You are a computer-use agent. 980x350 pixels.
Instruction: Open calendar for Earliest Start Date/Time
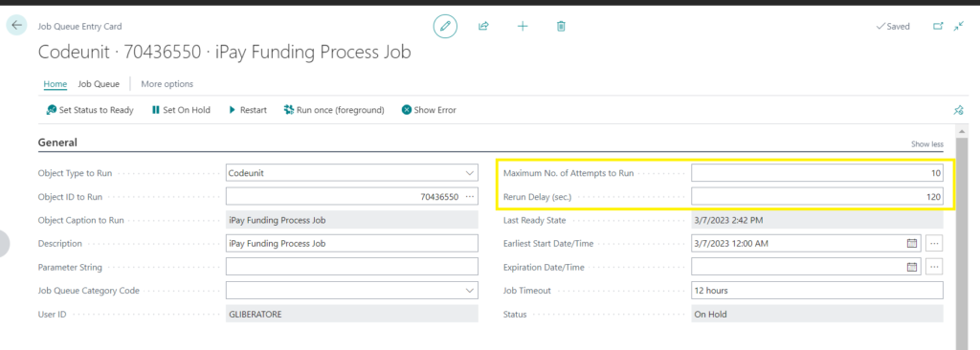pyautogui.click(x=912, y=244)
